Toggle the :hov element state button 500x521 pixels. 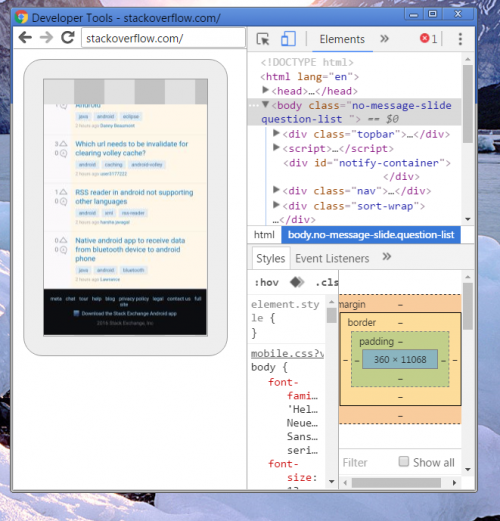[266, 283]
